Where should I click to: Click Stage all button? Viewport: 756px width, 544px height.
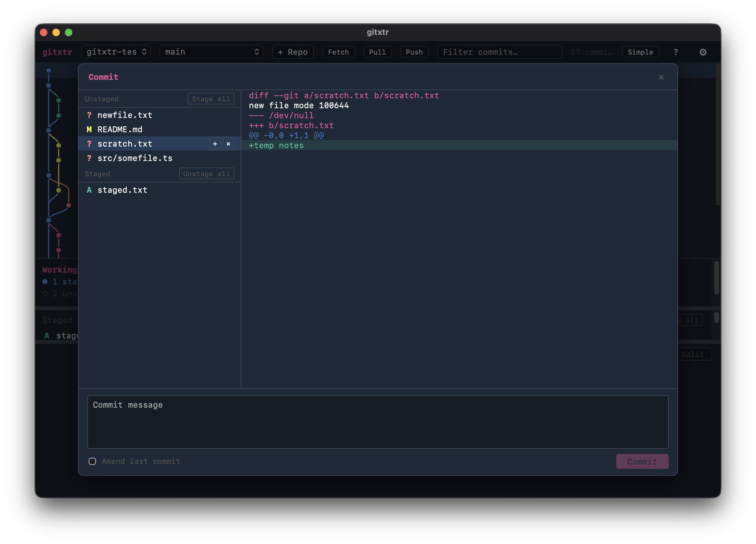211,99
